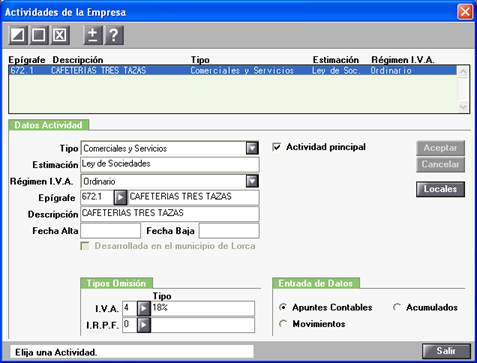Image resolution: width=477 pixels, height=363 pixels.
Task: Open the Locales button
Action: (440, 189)
